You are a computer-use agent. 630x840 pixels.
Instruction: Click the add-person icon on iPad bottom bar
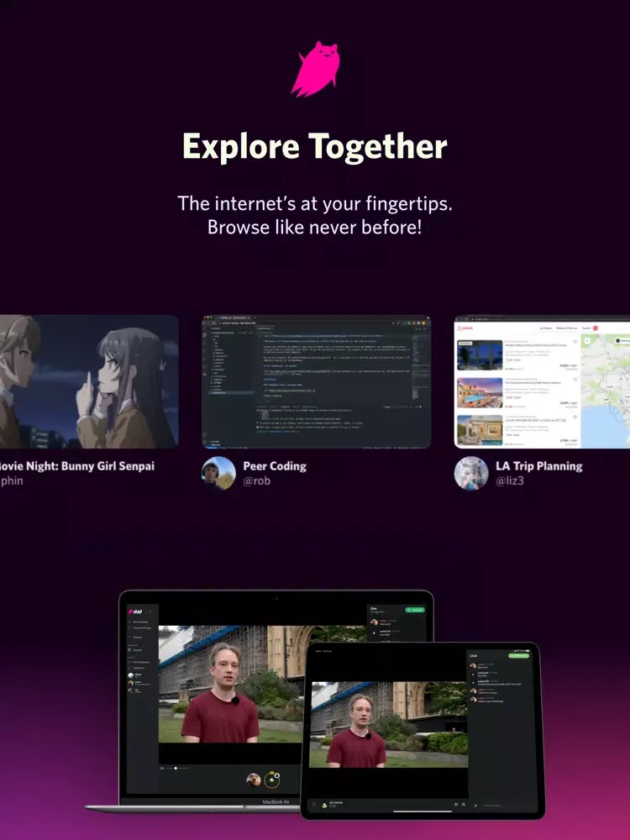coord(456,804)
